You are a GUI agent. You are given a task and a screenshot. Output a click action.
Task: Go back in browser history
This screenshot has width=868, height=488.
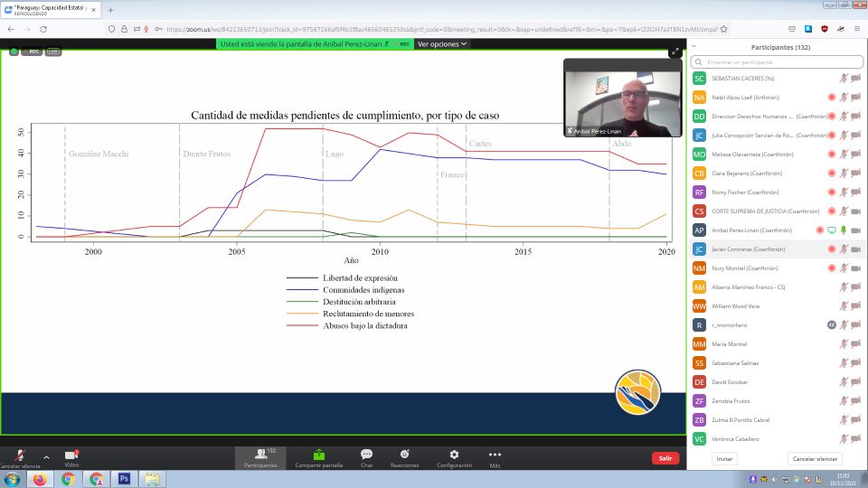[x=11, y=29]
